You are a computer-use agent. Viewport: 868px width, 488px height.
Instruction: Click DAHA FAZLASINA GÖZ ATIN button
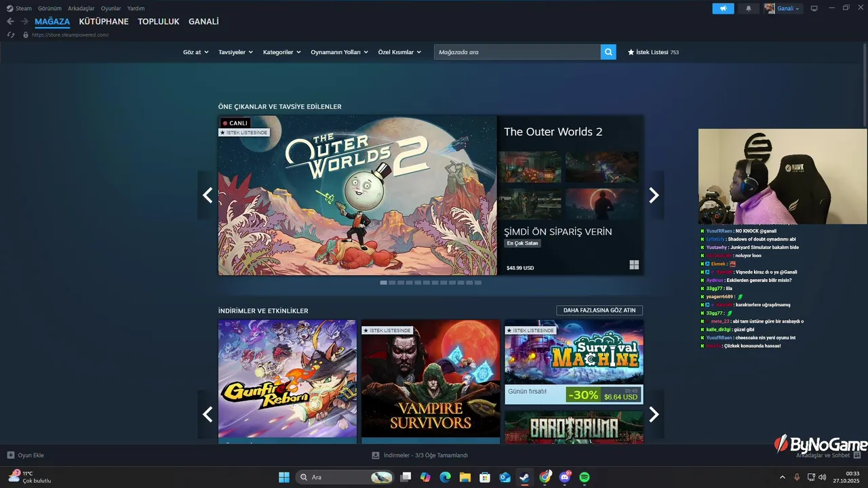coord(599,310)
